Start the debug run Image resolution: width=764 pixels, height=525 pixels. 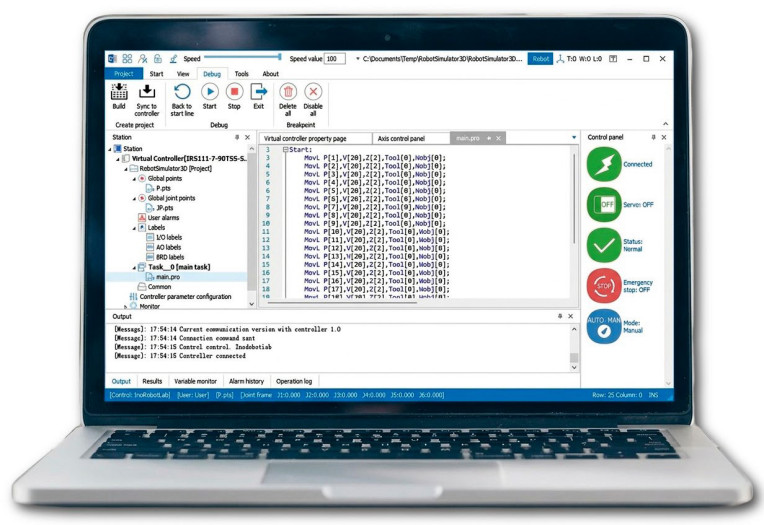[x=210, y=91]
